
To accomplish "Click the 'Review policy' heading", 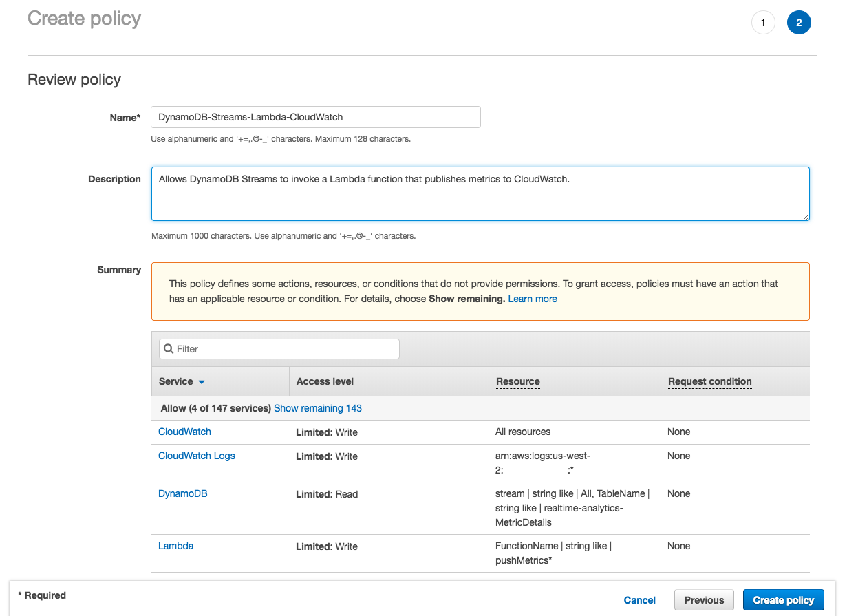I will (x=74, y=80).
